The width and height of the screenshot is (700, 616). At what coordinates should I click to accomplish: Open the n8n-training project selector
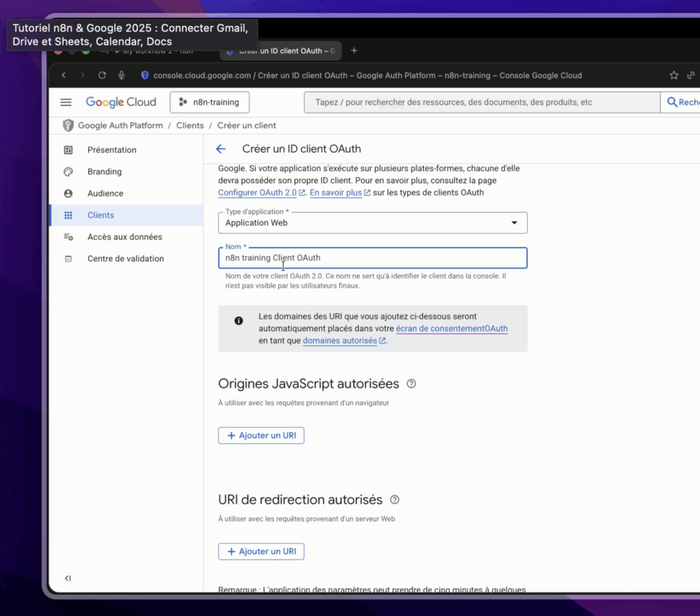tap(209, 102)
